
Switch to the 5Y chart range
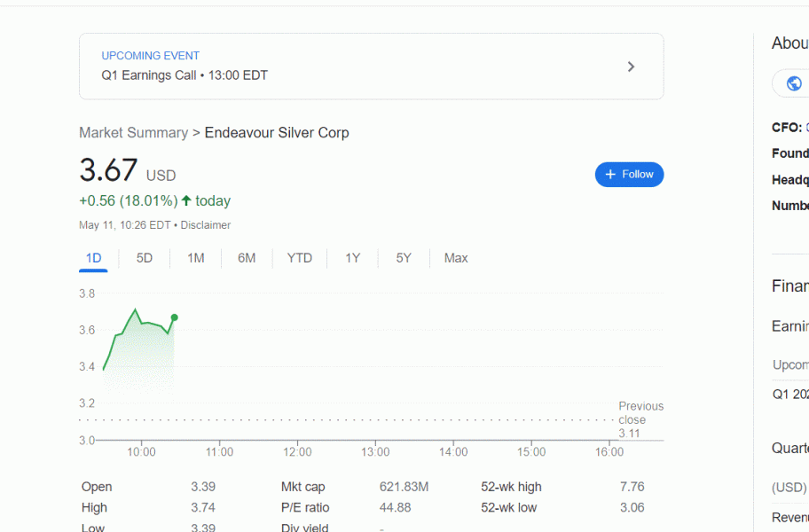click(404, 258)
